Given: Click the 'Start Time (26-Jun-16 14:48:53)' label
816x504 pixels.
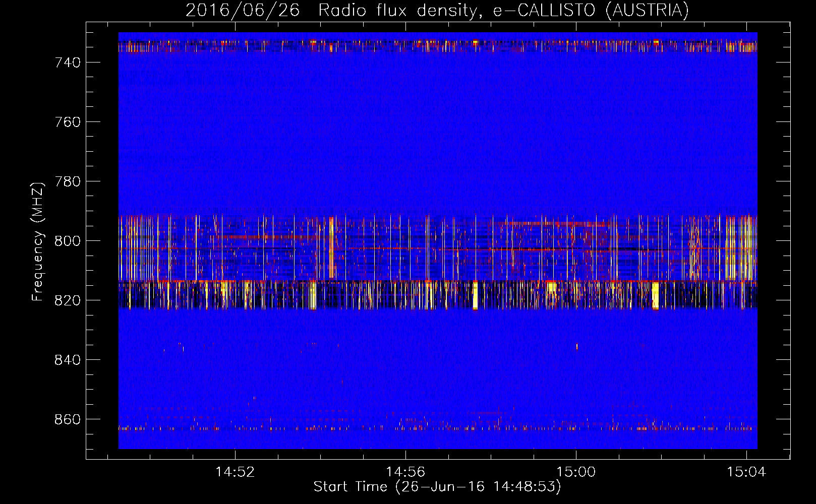Looking at the screenshot, I should point(437,487).
